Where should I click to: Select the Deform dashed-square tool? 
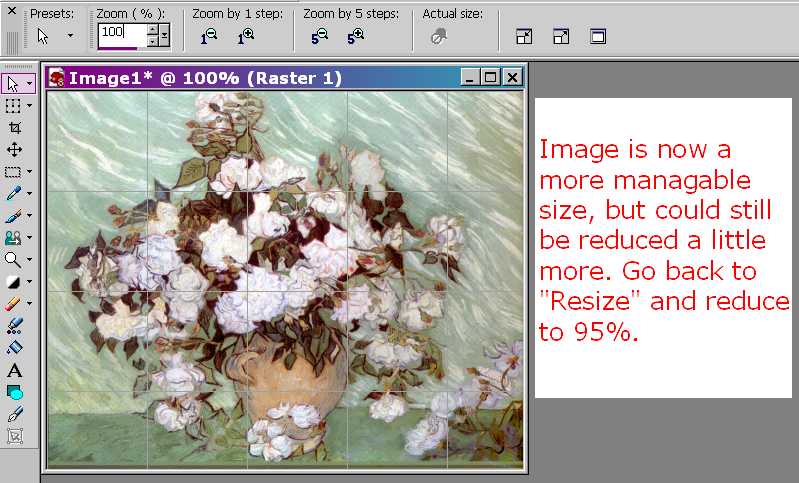(x=13, y=105)
